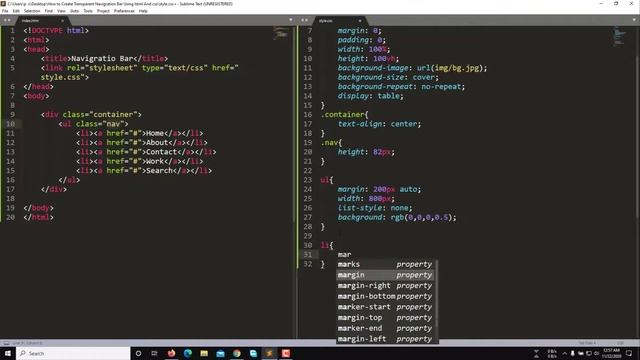640x360 pixels.
Task: Select 'marks' autocomplete suggestion
Action: (x=384, y=264)
